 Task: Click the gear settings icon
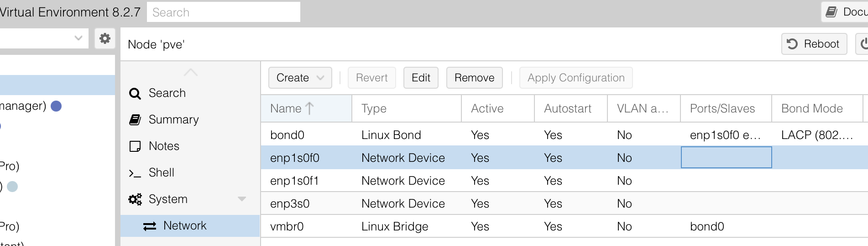pyautogui.click(x=105, y=38)
